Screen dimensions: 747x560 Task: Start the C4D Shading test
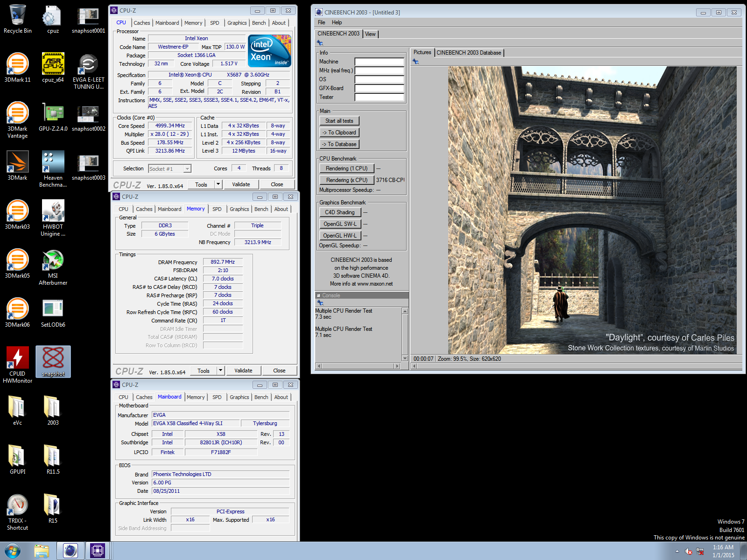[340, 212]
